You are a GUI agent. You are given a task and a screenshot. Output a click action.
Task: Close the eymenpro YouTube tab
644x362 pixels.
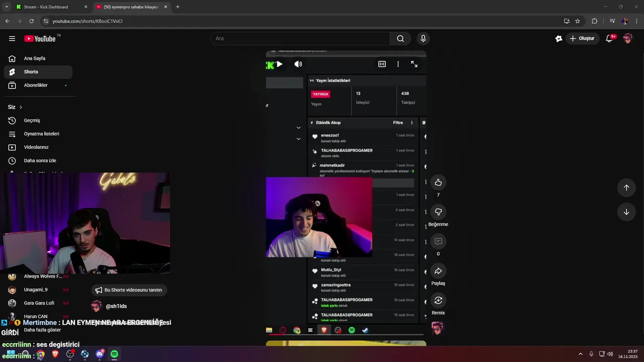(166, 7)
